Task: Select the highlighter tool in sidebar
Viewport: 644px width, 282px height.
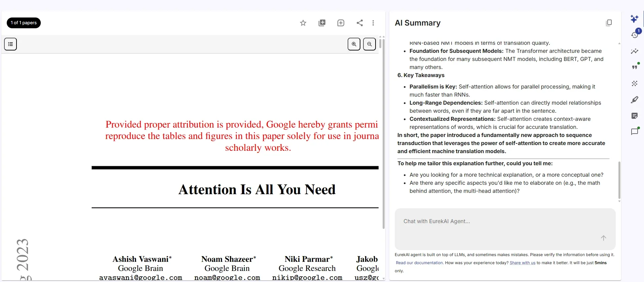Action: point(635,100)
